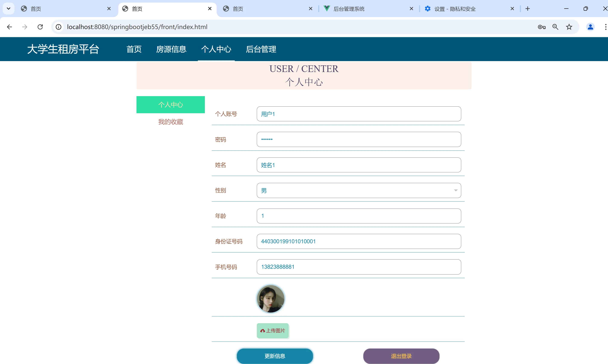This screenshot has height=364, width=608.
Task: Go to 后台管理 nav item
Action: [261, 49]
